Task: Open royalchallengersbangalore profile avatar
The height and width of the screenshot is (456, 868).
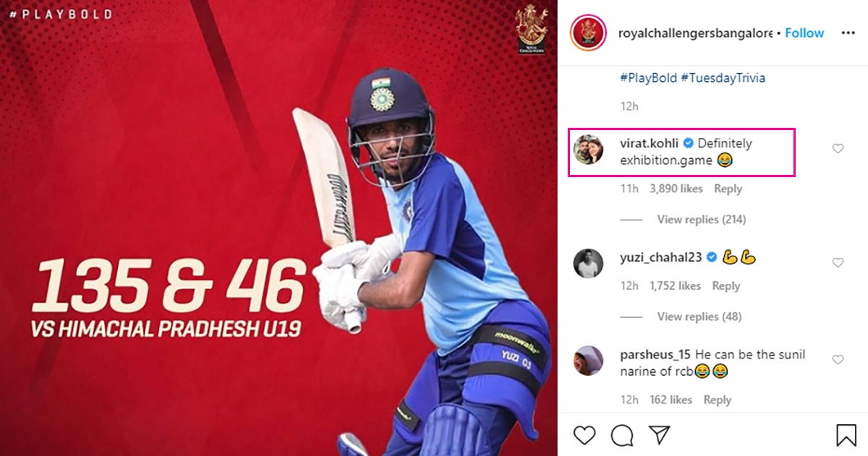Action: (x=588, y=33)
